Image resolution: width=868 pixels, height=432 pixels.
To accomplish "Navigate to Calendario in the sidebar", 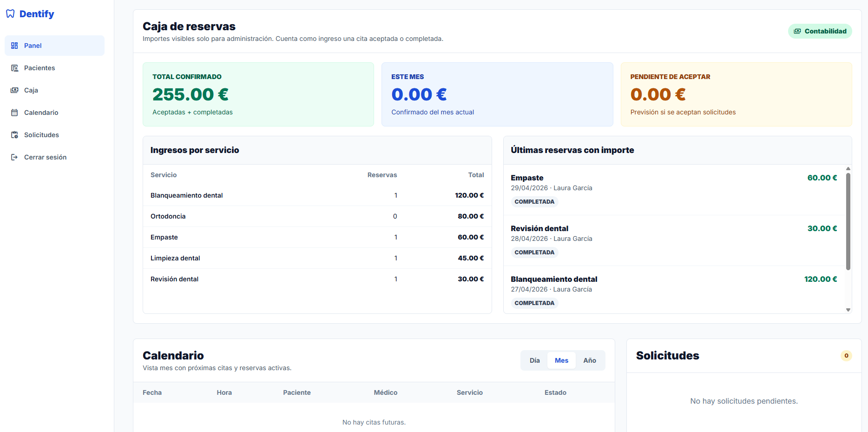I will [54, 113].
